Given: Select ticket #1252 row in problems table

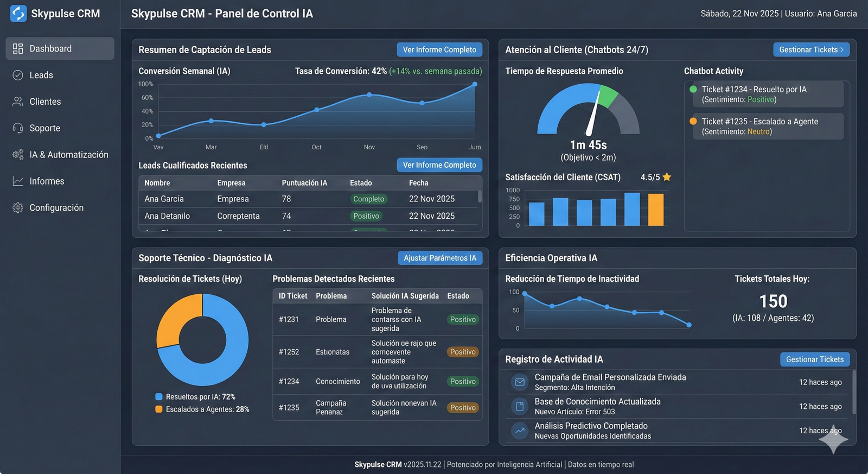Looking at the screenshot, I should 376,352.
